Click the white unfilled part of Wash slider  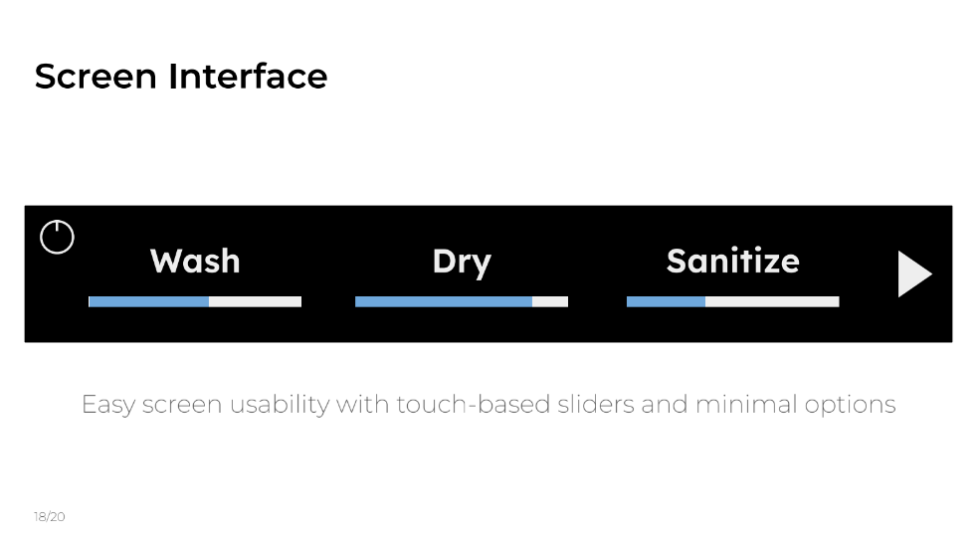256,301
